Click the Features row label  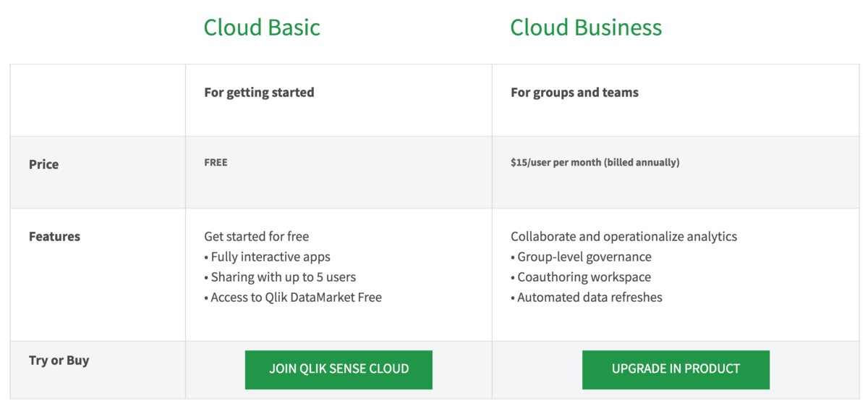pos(54,237)
